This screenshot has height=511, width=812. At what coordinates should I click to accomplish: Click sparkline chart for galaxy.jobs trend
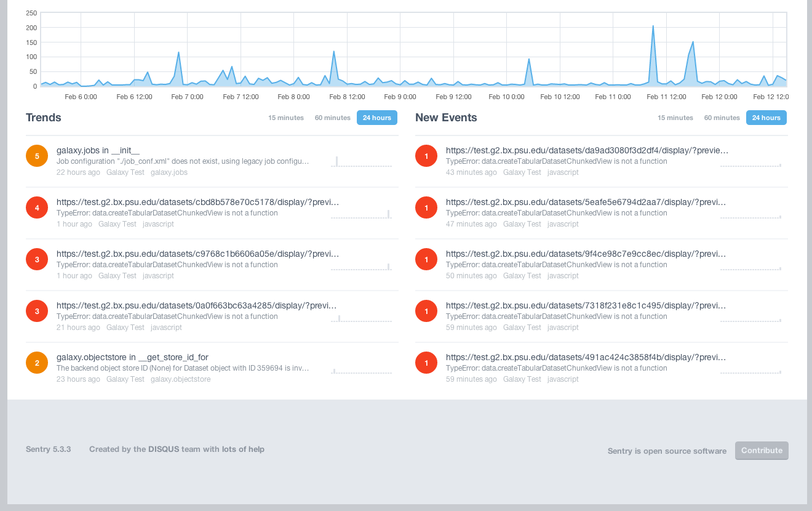tap(361, 161)
